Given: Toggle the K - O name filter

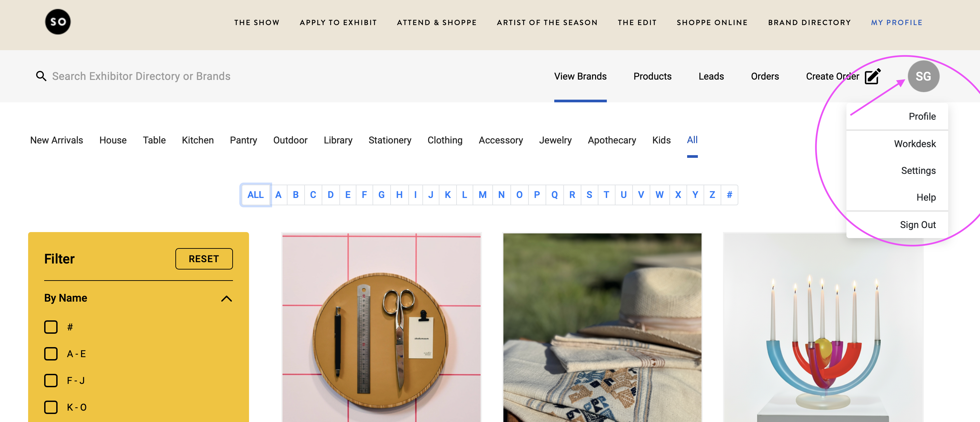Looking at the screenshot, I should point(51,407).
